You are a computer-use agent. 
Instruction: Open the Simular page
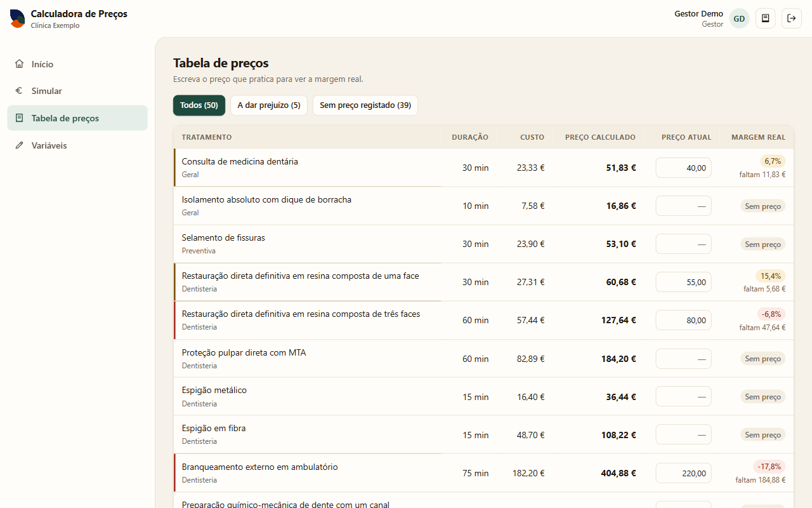click(x=77, y=91)
